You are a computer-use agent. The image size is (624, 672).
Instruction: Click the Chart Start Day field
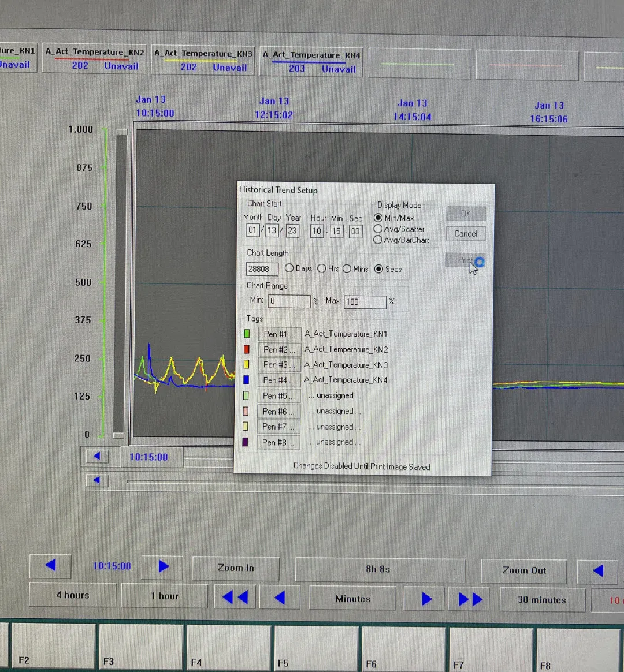point(272,230)
